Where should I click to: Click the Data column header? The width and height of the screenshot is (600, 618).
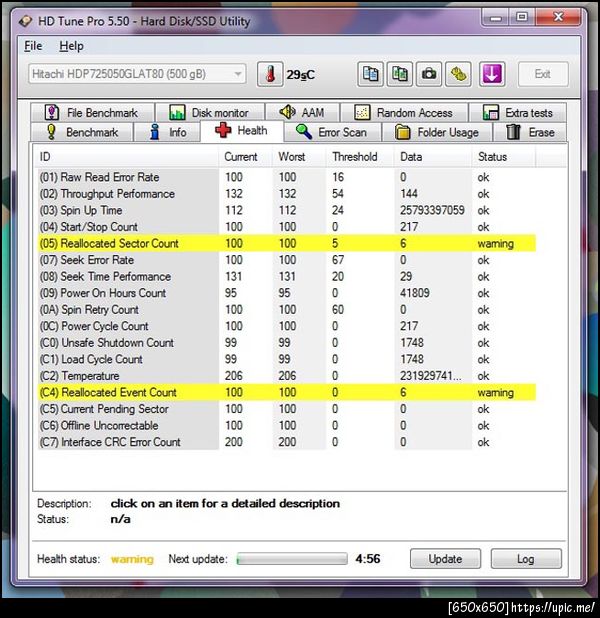[433, 157]
